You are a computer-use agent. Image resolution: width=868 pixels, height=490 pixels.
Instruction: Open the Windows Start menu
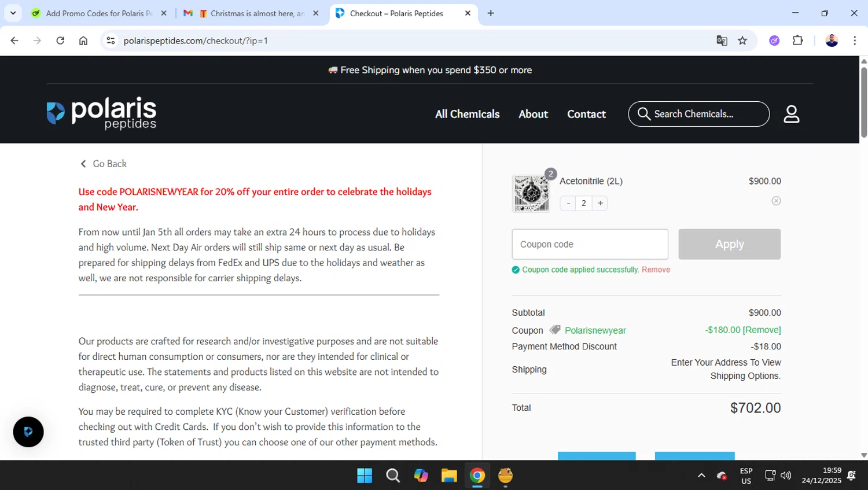[365, 476]
